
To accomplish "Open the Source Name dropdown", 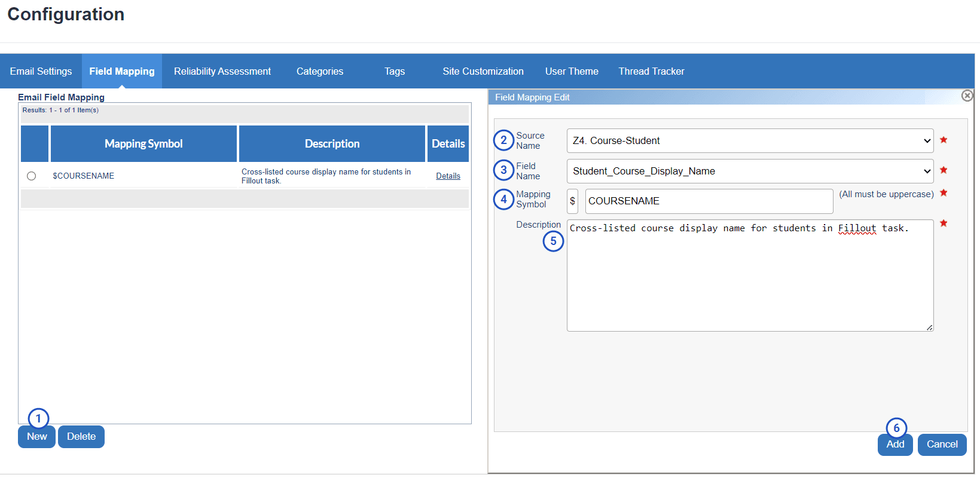I will [x=750, y=140].
